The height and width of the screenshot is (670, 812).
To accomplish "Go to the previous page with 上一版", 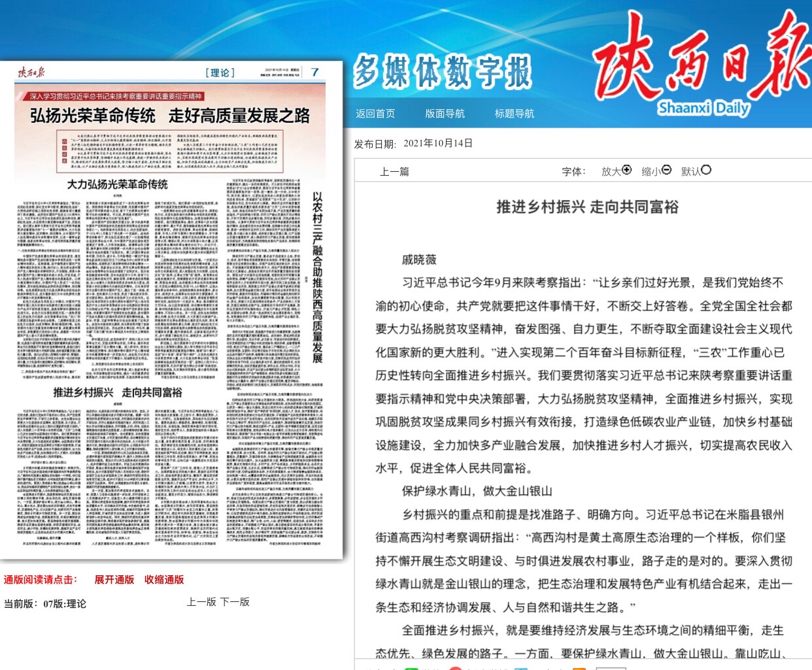I will point(201,602).
